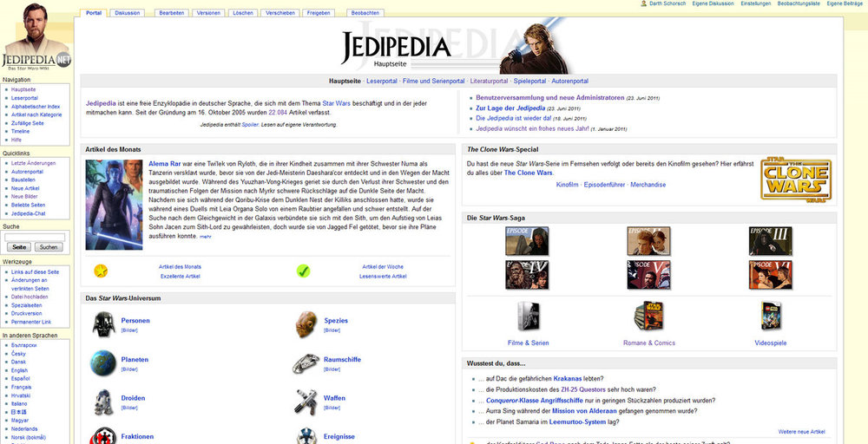Open the Literaturportal link
The image size is (868, 444).
point(489,82)
